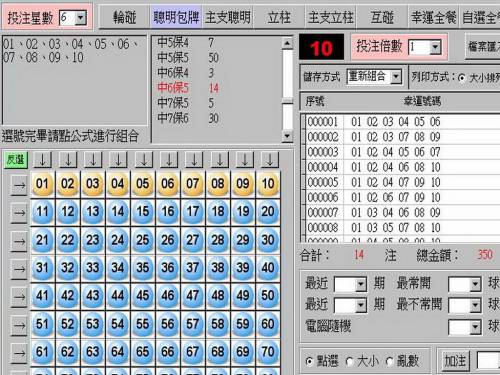This screenshot has width=500, height=375.
Task: Select lottery ball number 07
Action: [x=193, y=184]
